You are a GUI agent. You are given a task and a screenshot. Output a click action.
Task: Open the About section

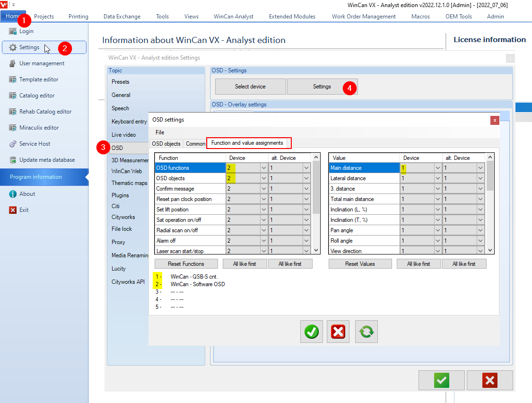tap(27, 193)
